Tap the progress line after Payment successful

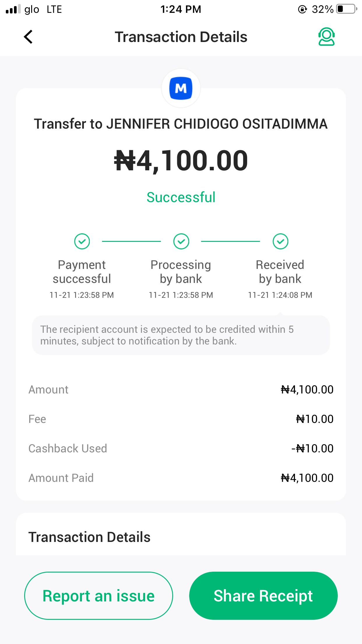point(131,242)
